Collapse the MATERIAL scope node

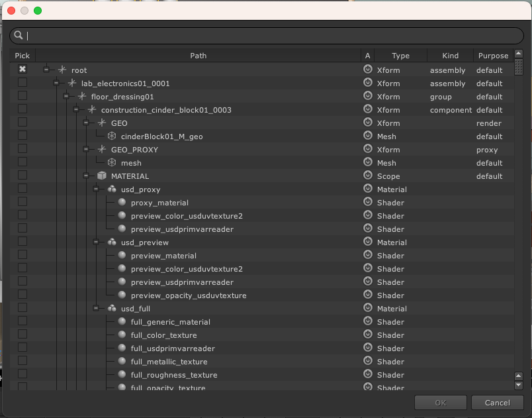[x=86, y=176]
